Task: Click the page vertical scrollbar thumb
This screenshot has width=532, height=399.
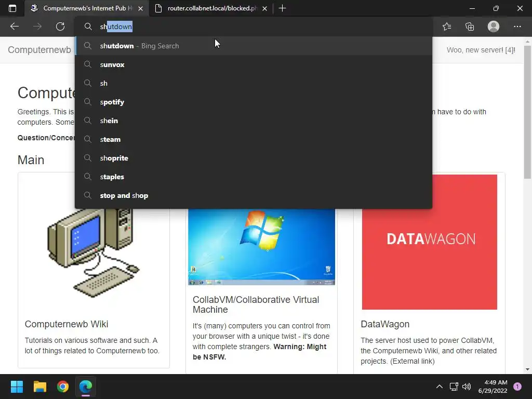Action: click(527, 112)
